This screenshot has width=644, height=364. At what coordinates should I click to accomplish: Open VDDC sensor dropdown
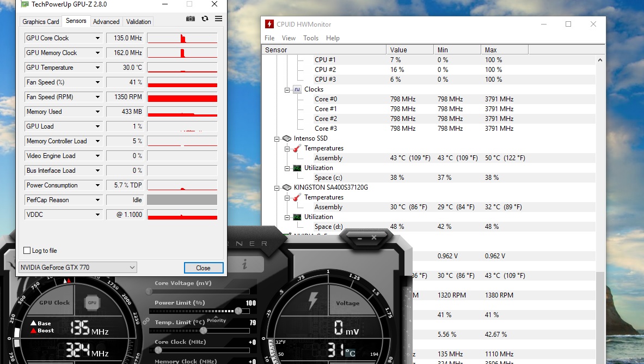tap(98, 215)
